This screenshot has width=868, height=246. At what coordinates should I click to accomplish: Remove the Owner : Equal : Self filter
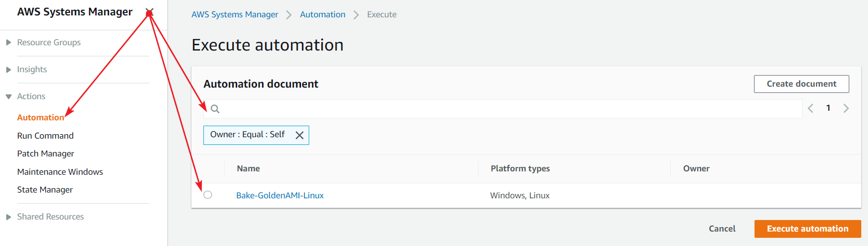[299, 135]
